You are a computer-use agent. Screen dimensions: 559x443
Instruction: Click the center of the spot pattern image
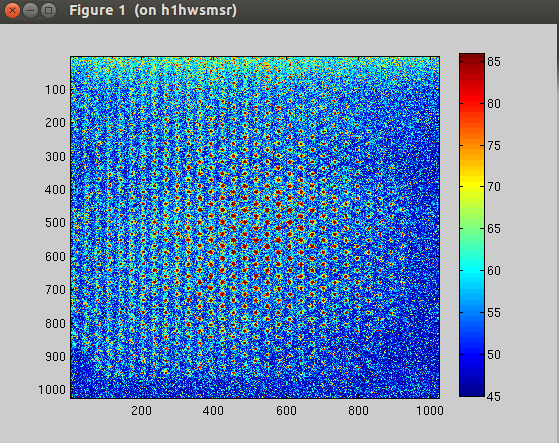pos(255,227)
